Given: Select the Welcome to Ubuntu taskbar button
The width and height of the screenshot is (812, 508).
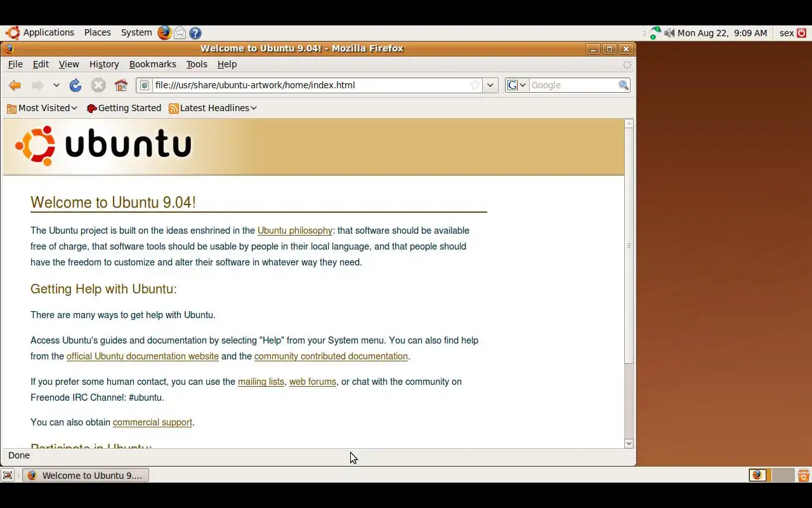Looking at the screenshot, I should [x=86, y=475].
